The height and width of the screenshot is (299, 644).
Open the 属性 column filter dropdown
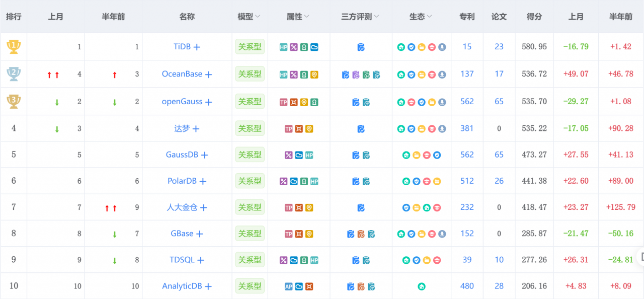click(307, 17)
